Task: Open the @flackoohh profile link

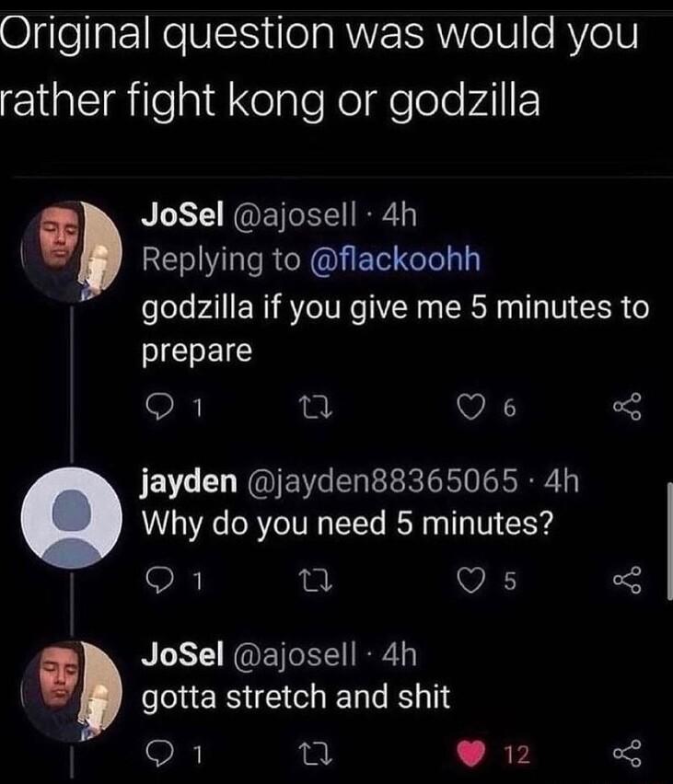Action: coord(395,259)
